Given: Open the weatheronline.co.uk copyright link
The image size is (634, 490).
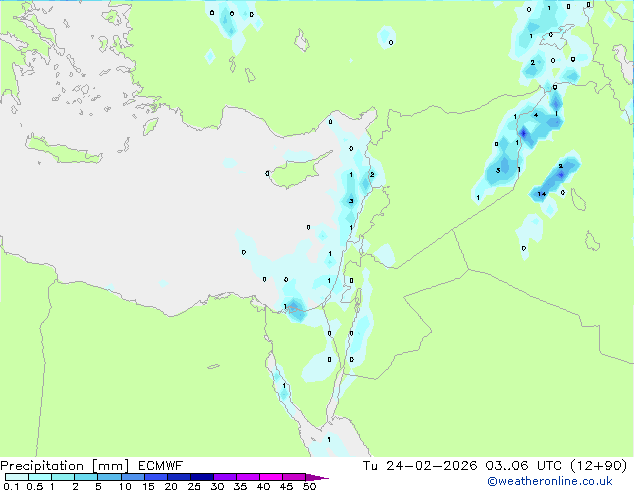Looking at the screenshot, I should pos(550,482).
